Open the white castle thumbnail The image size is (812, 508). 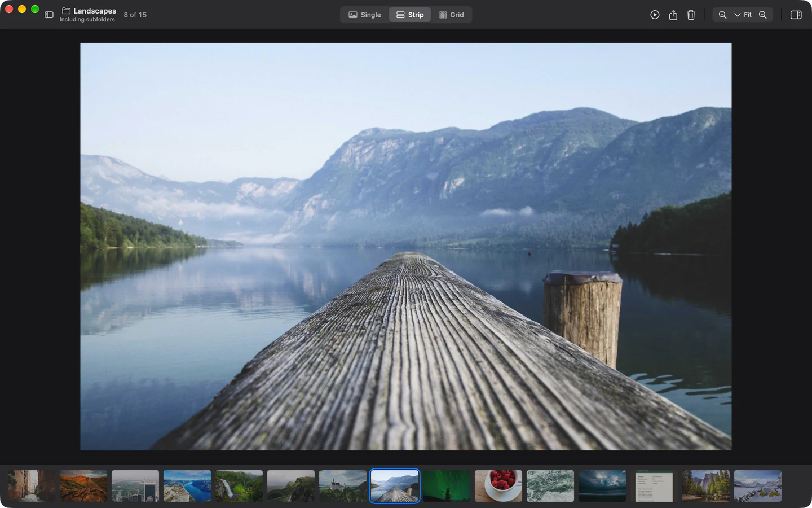(343, 486)
